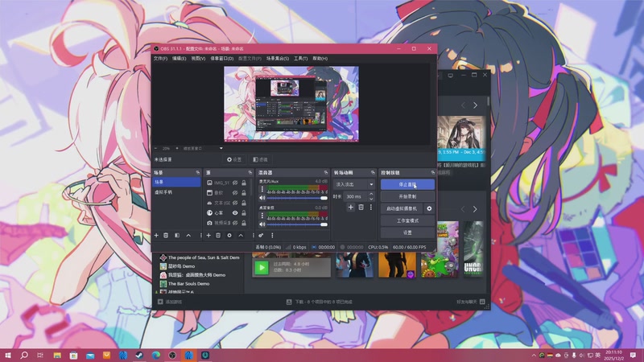The width and height of the screenshot is (644, 362).
Task: Increase transition duration with up stepper
Action: point(371,194)
